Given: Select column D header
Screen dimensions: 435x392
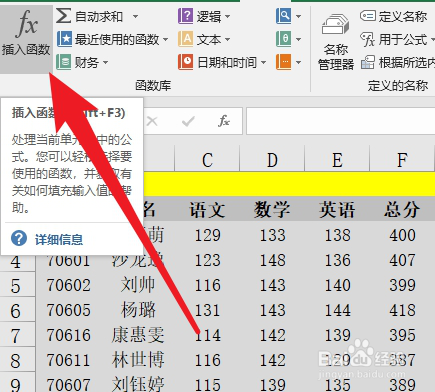Looking at the screenshot, I should (272, 160).
